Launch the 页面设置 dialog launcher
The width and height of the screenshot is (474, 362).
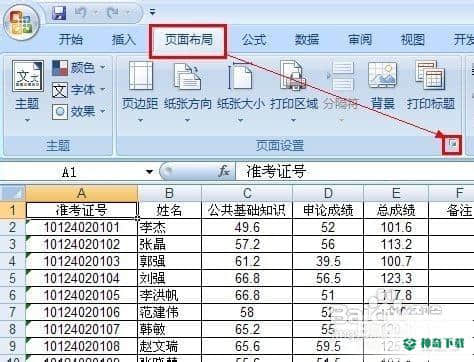click(452, 144)
